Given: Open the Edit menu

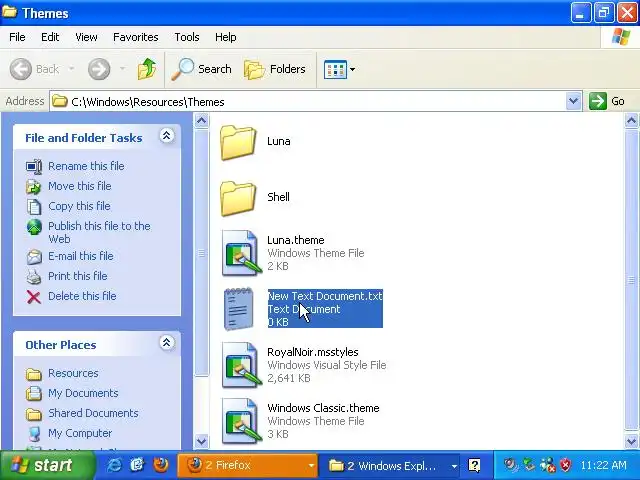Looking at the screenshot, I should pos(50,37).
